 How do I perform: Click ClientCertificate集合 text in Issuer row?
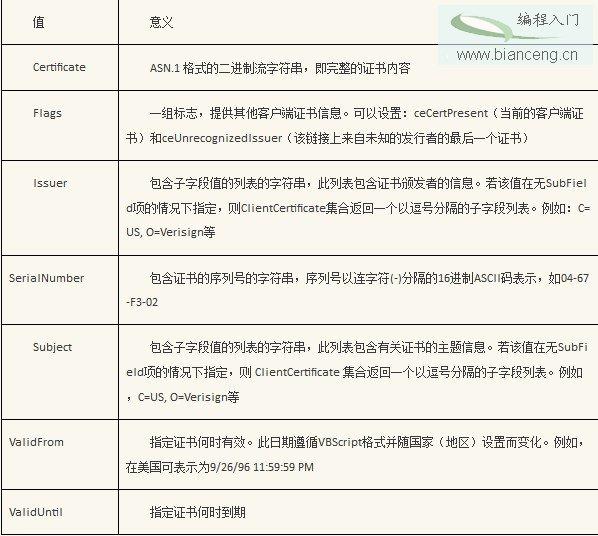click(x=295, y=208)
